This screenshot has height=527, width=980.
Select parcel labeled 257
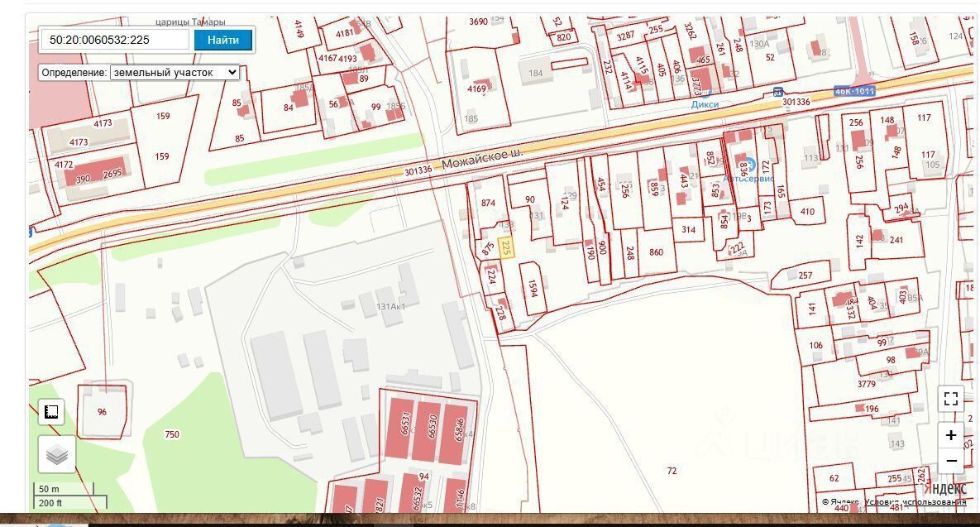click(806, 275)
